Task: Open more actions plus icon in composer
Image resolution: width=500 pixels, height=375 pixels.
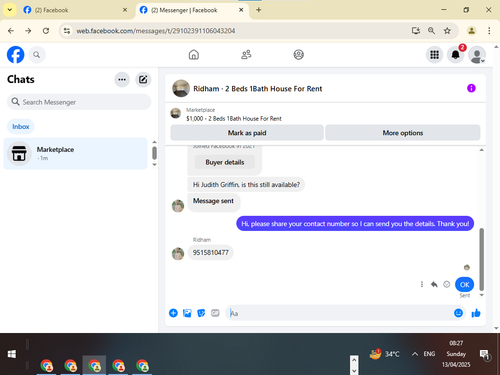Action: tap(173, 313)
